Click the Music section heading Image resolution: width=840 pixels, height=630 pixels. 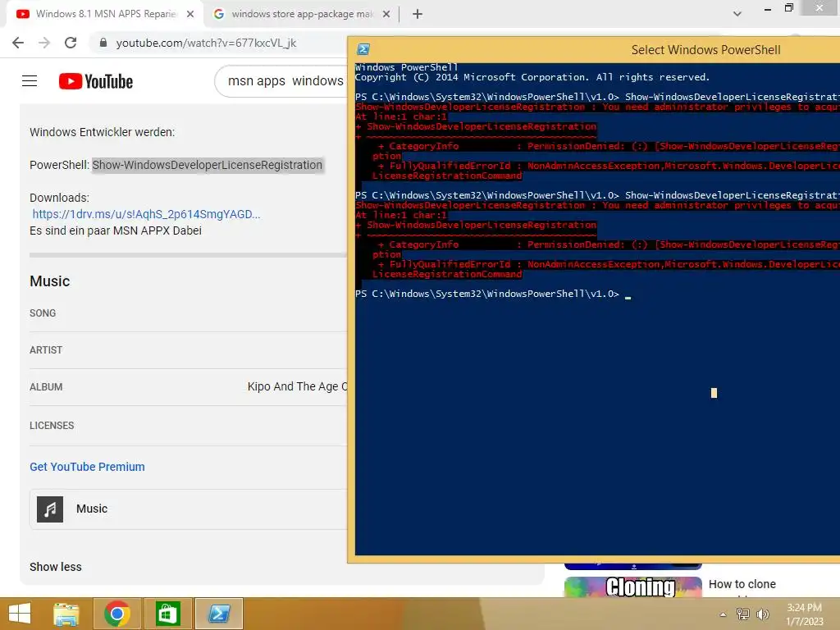pyautogui.click(x=50, y=281)
